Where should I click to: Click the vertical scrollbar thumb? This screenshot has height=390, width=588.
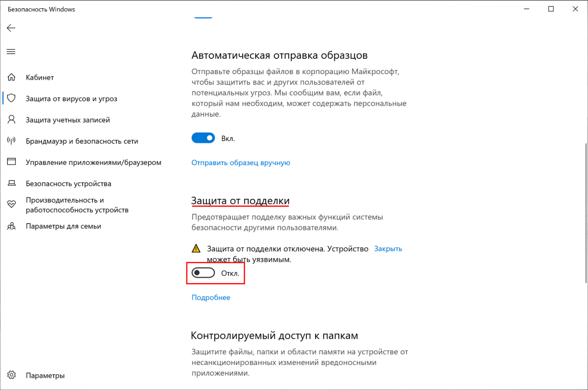tap(586, 213)
